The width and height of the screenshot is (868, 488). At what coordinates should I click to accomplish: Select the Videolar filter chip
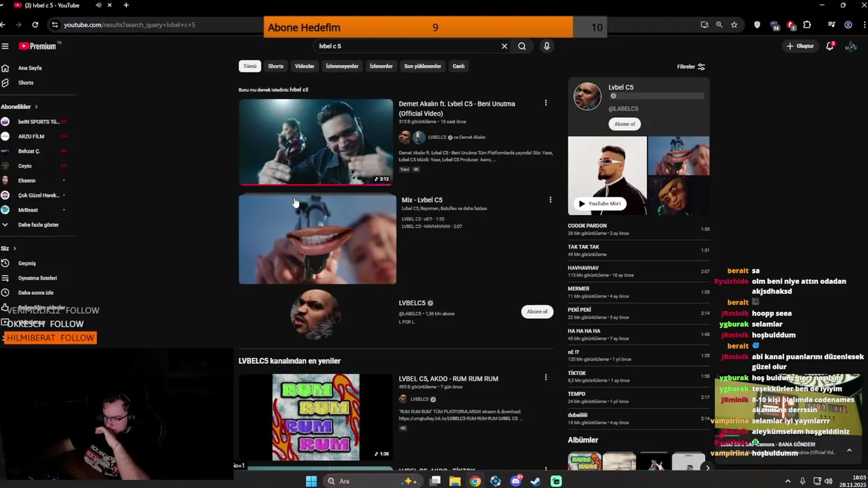pyautogui.click(x=304, y=66)
